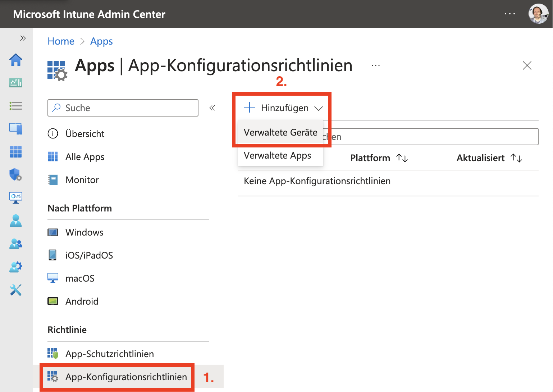The image size is (553, 392).
Task: Open App-Konfigurationsrichtlinien menu item
Action: pos(126,377)
